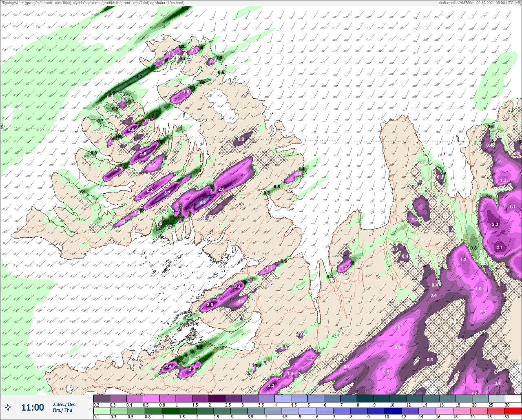Click the 3.1 value over the sea band
The height and width of the screenshot is (420, 522).
(139, 77)
